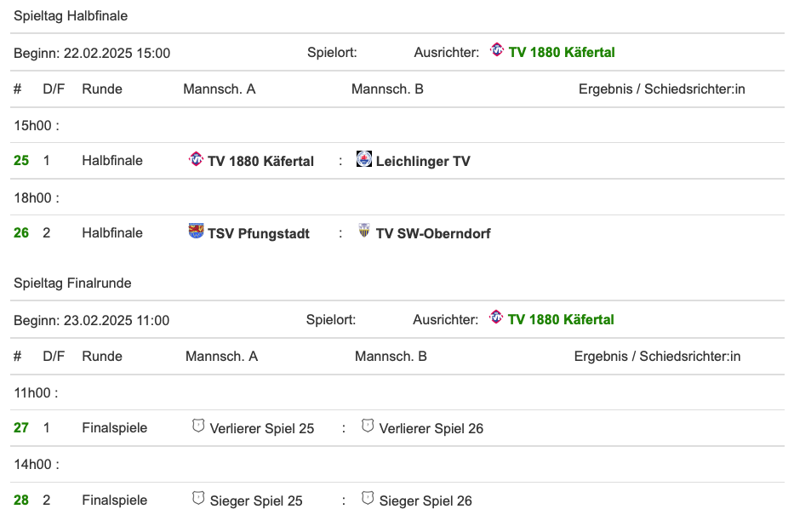Open Finalrunde host link TV 1880 Käfertal
The height and width of the screenshot is (532, 794).
point(561,320)
